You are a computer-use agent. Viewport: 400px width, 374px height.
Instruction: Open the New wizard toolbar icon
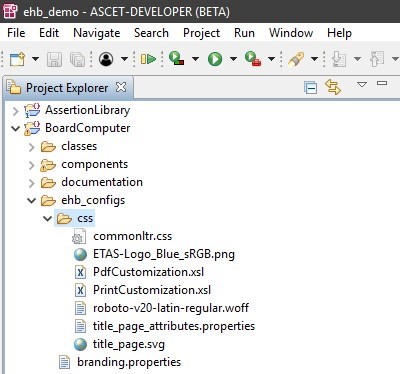point(17,59)
